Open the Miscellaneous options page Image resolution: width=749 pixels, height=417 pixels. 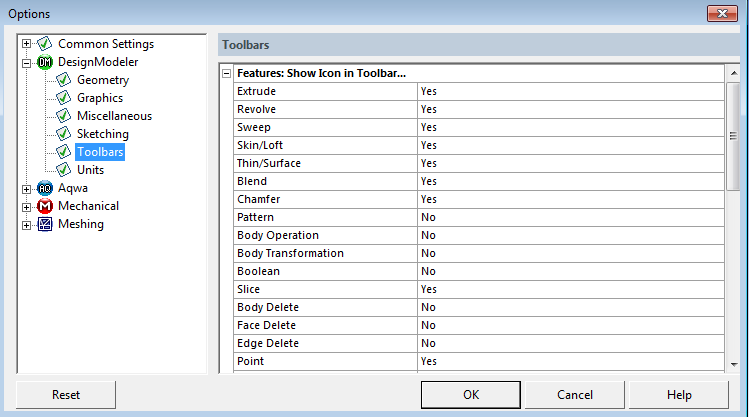pyautogui.click(x=114, y=116)
